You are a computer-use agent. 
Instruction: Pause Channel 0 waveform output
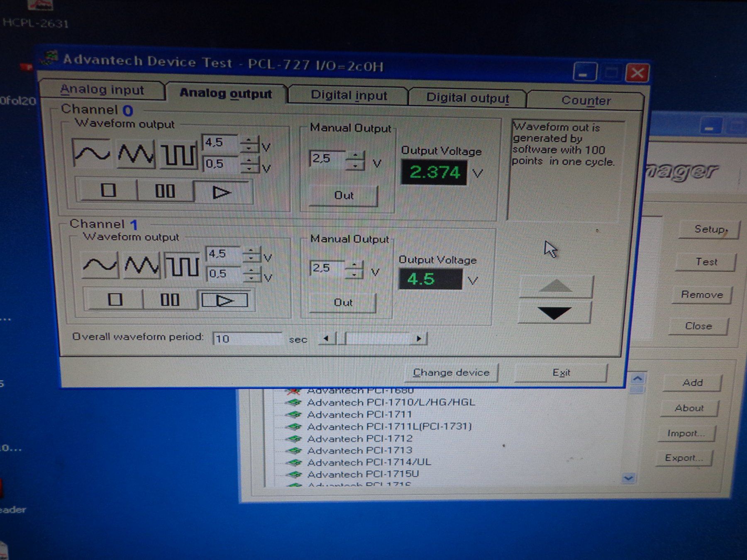(x=165, y=191)
